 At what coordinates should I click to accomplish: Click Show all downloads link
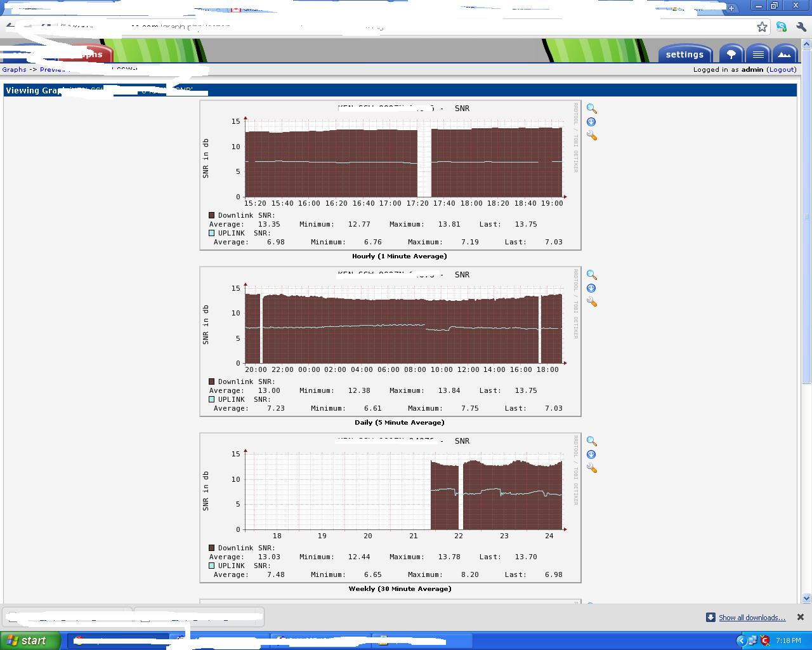coord(752,618)
